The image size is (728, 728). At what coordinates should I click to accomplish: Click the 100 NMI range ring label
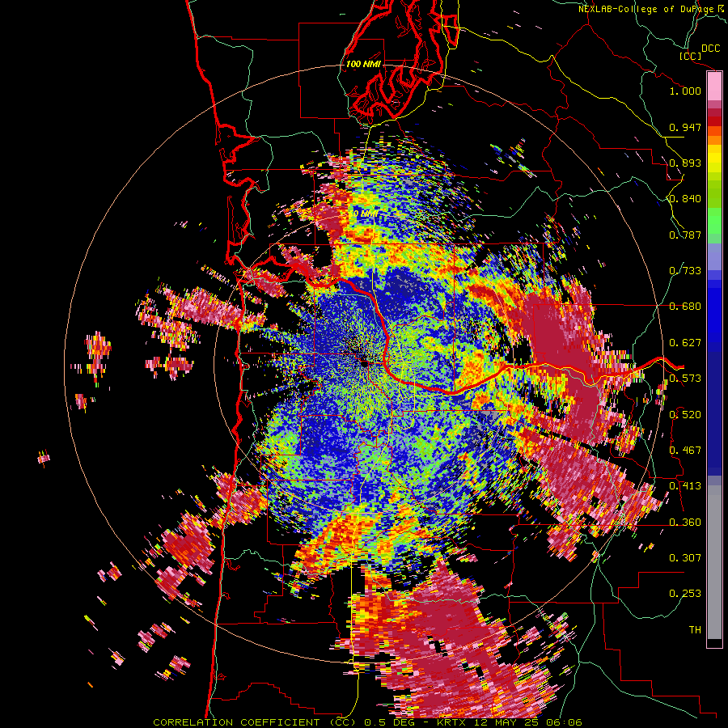coord(363,64)
